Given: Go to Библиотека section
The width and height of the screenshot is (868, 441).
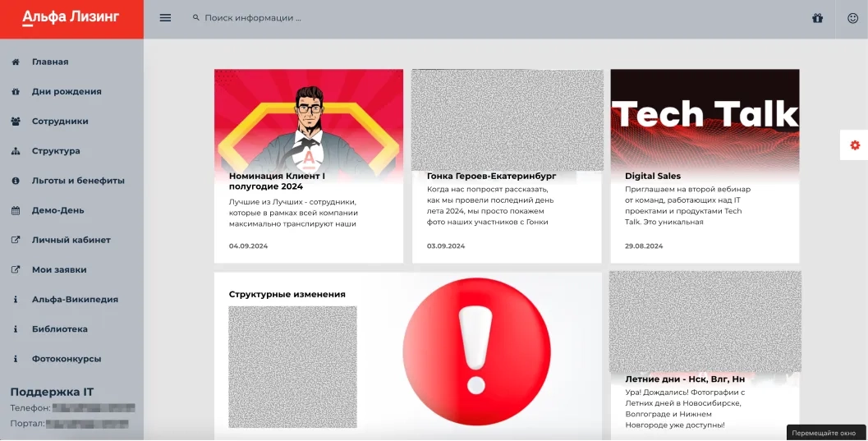Looking at the screenshot, I should pos(60,329).
